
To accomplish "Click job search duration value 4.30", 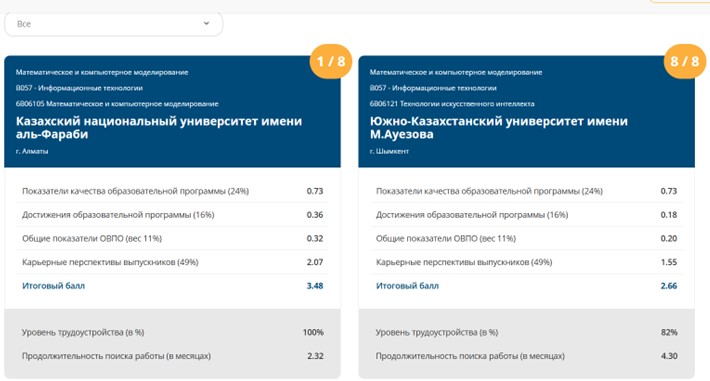I will [669, 356].
